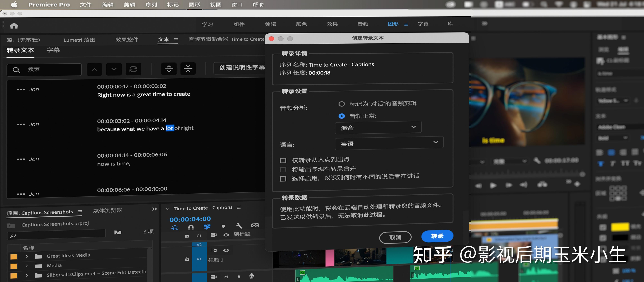Open the 英语 language dropdown
The width and height of the screenshot is (644, 282).
tap(389, 143)
